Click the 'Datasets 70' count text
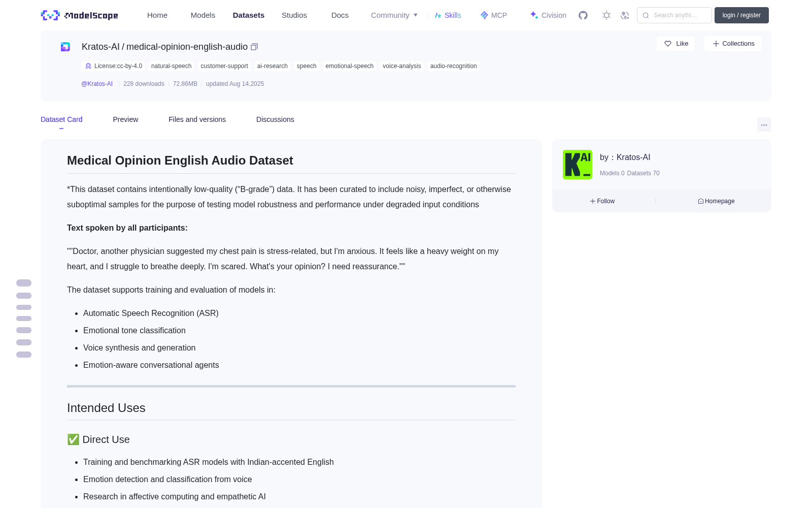 pyautogui.click(x=644, y=173)
